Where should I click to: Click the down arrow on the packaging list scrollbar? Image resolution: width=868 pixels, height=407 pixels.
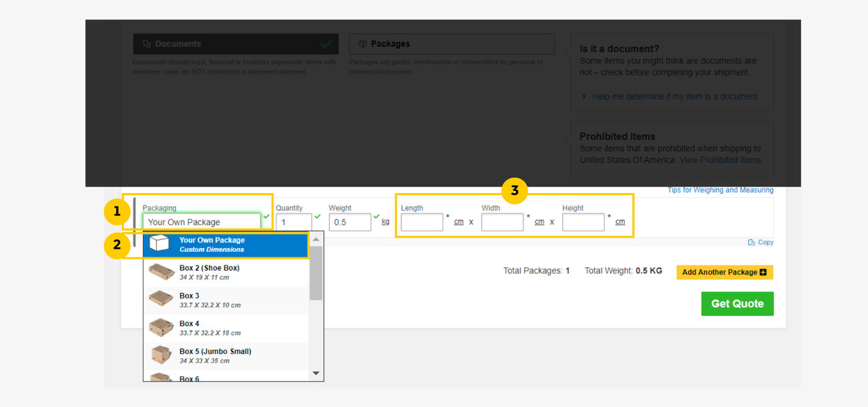[316, 373]
